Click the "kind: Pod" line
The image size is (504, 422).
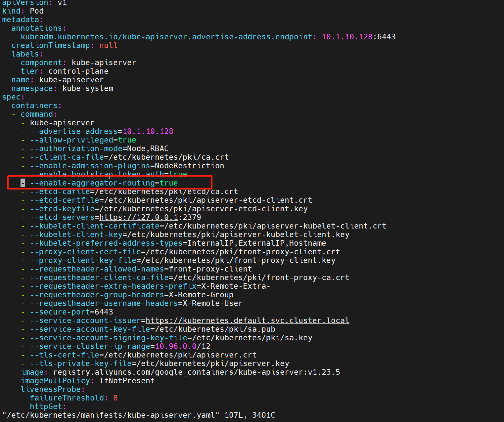click(x=23, y=11)
